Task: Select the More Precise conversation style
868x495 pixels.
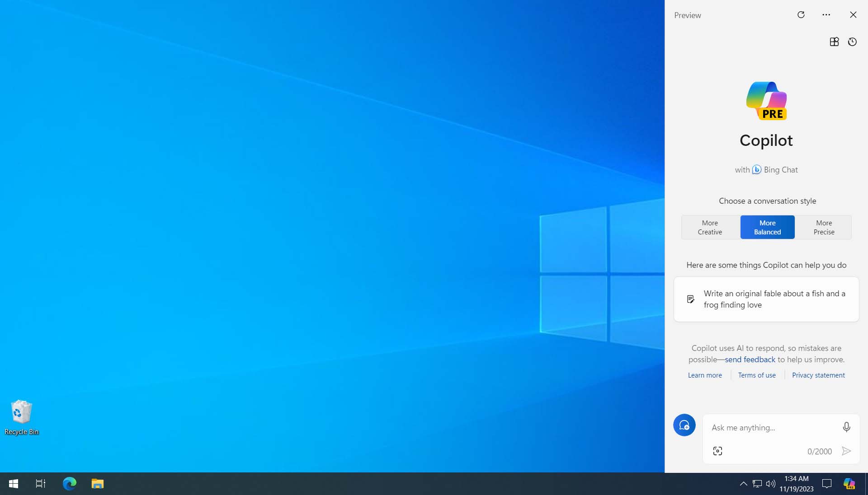Action: pos(824,227)
